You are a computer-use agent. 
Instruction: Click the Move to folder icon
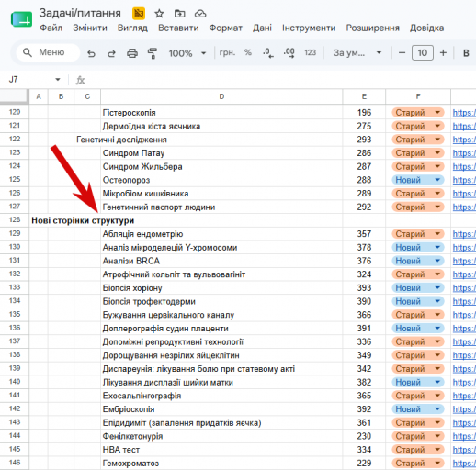[x=179, y=14]
